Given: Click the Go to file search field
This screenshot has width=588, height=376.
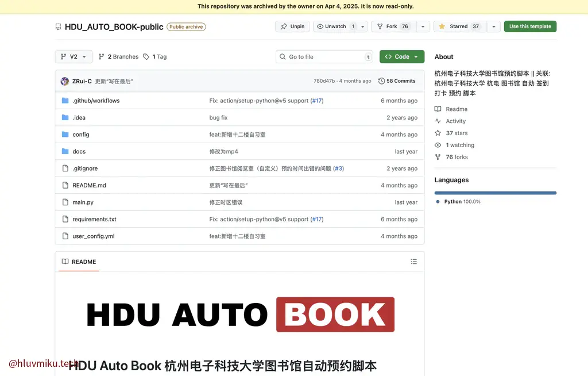Looking at the screenshot, I should 324,57.
